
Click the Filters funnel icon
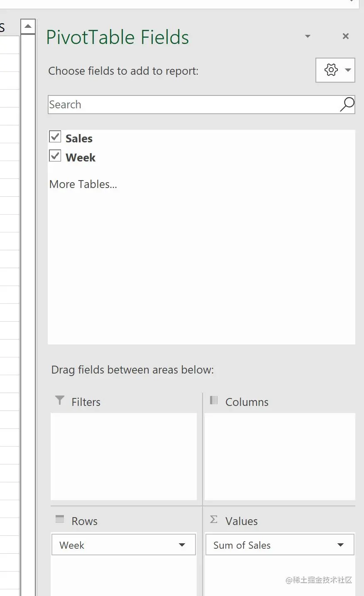coord(60,400)
